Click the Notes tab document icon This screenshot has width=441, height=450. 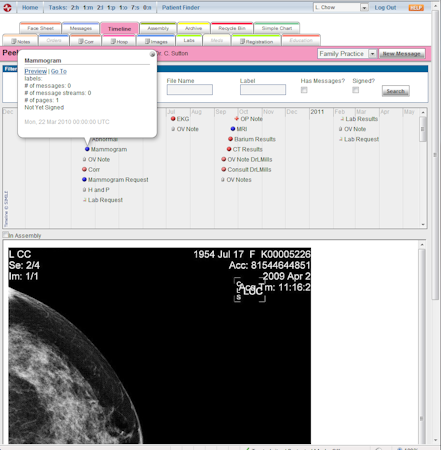tap(14, 41)
